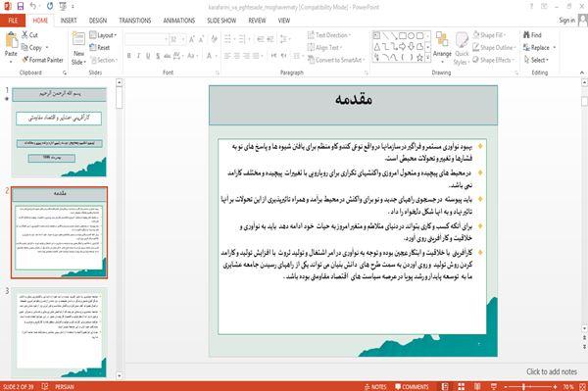Undo the last action
This screenshot has height=391, width=588.
33,6
